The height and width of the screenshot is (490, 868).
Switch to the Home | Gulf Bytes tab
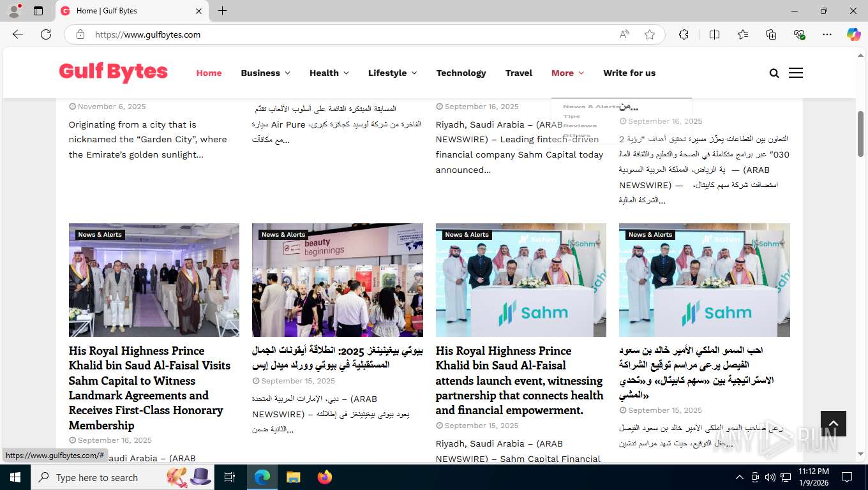click(131, 11)
